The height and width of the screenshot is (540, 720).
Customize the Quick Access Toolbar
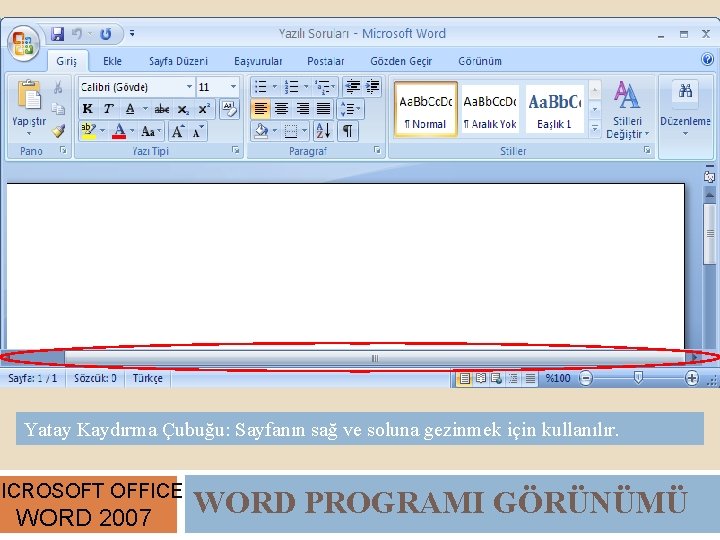click(132, 33)
